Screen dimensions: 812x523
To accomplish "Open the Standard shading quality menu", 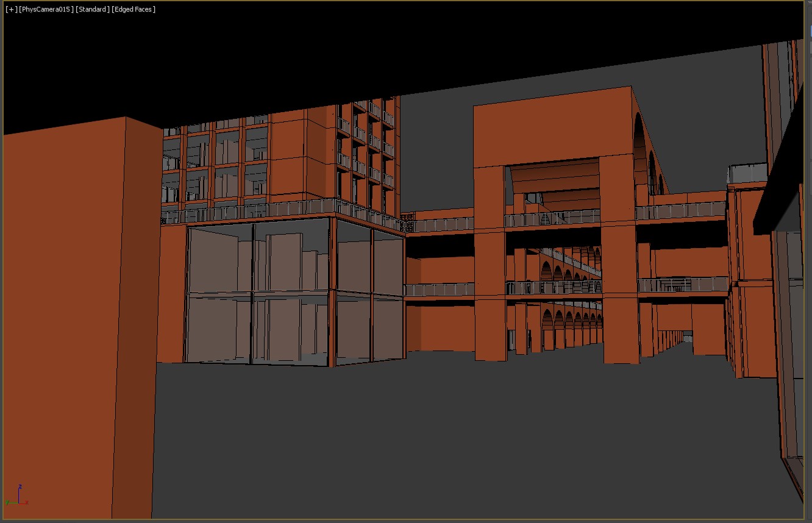I will click(x=93, y=10).
